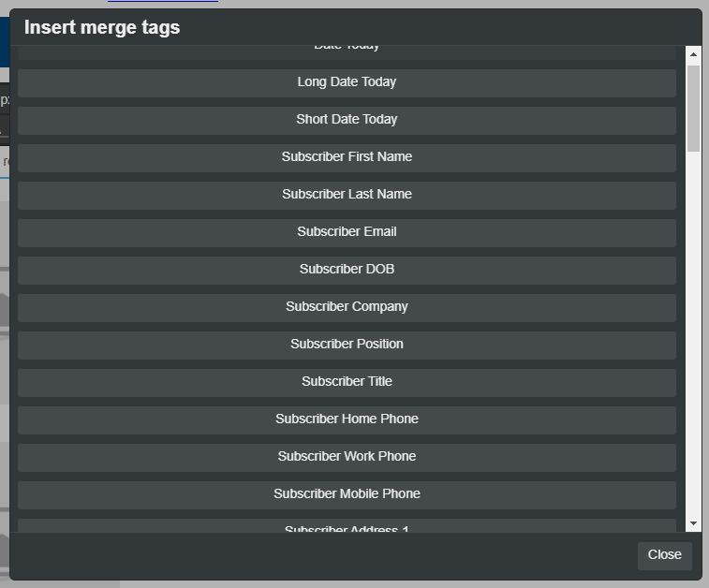
Task: Insert the Short Date Today merge tag
Action: 347,120
